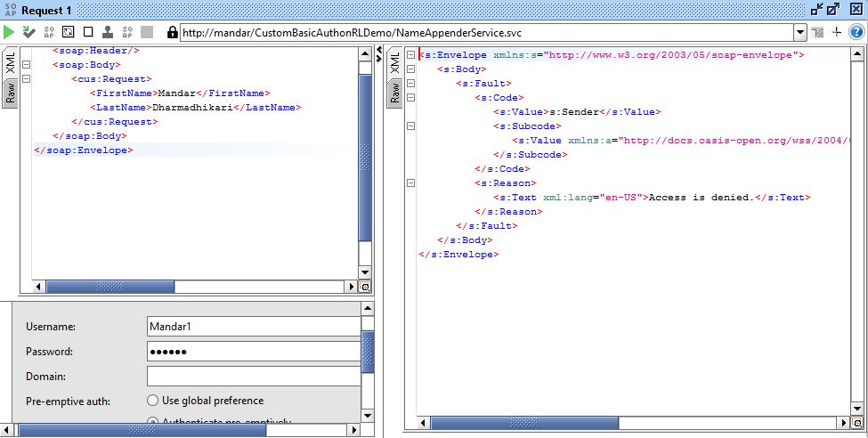868x438 pixels.
Task: Collapse the s:Body node in the response
Action: pyautogui.click(x=410, y=69)
